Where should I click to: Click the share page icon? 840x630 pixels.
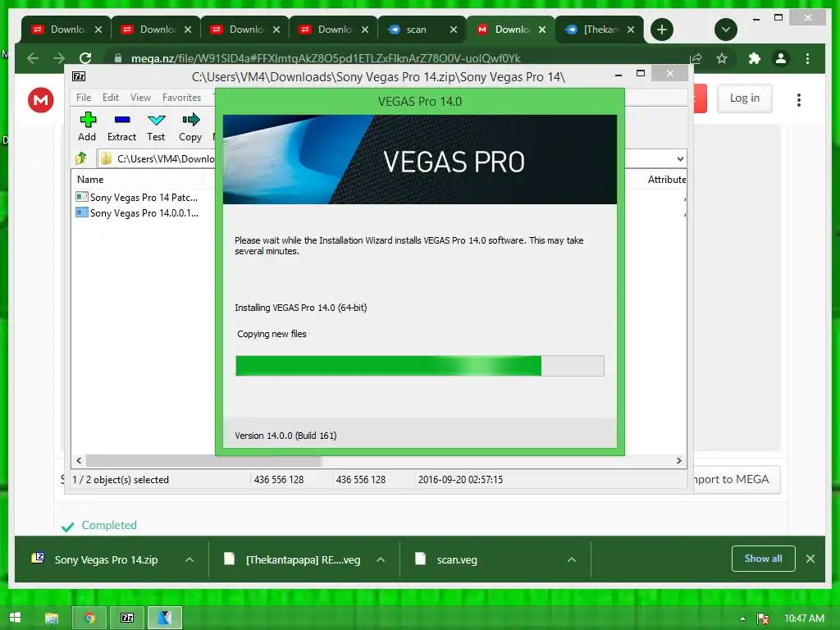click(696, 58)
